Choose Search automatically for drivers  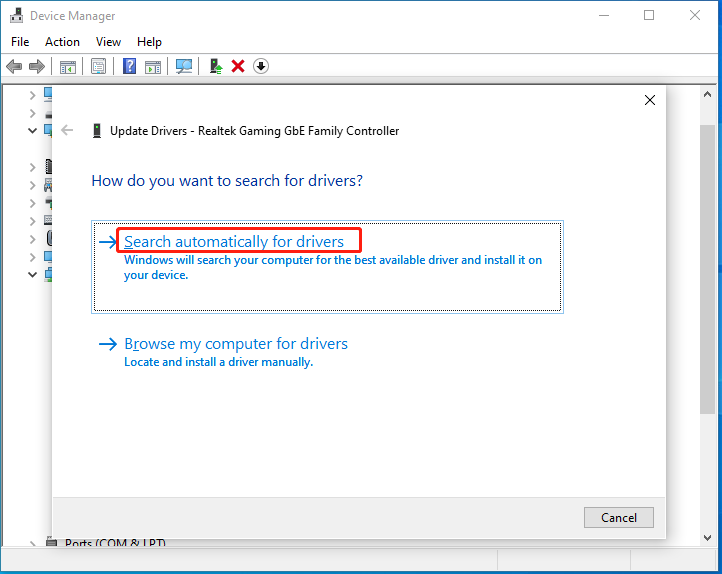pos(327,267)
